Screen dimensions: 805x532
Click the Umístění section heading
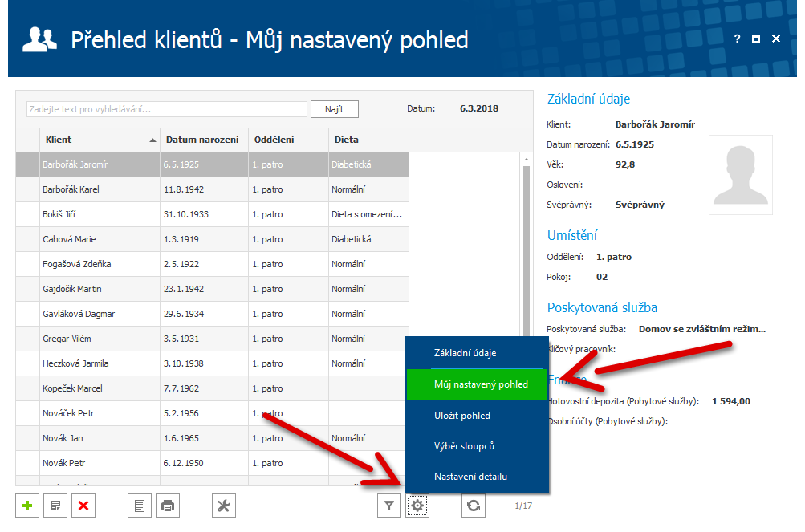572,235
